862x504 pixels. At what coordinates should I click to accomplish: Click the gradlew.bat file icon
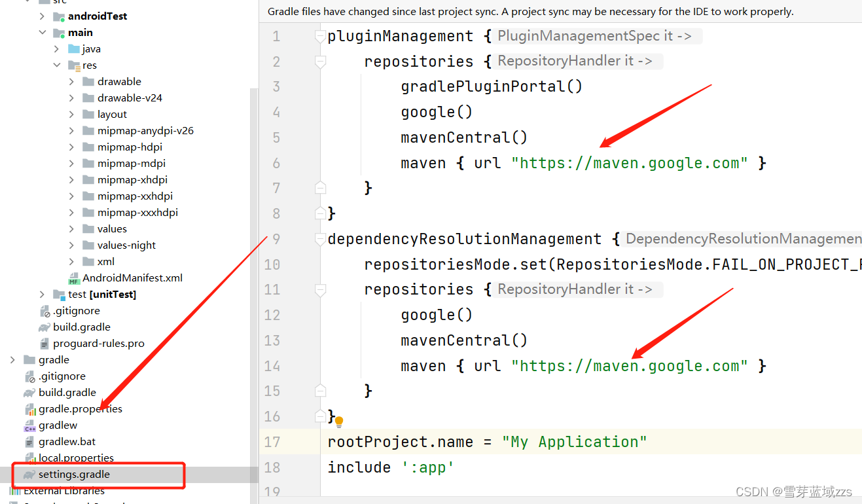click(29, 442)
